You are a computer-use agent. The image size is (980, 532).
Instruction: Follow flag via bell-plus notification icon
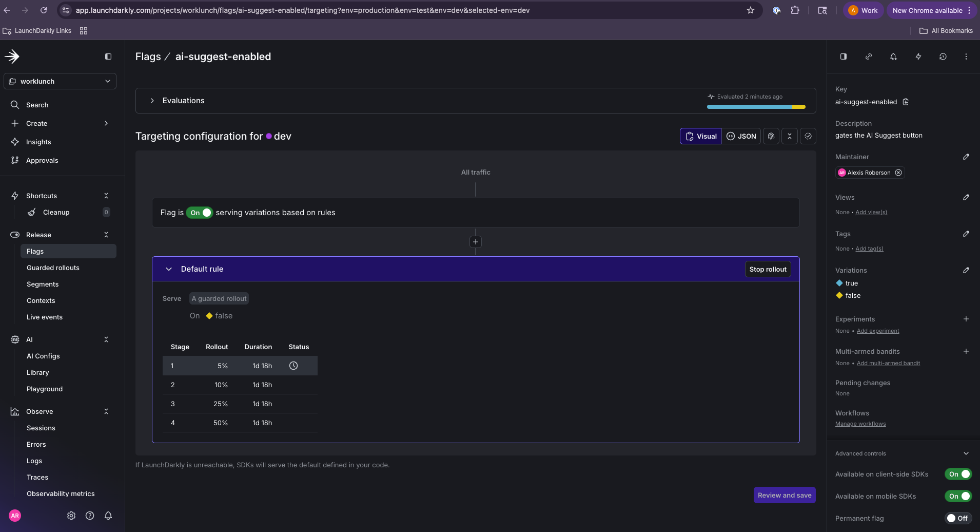point(893,56)
